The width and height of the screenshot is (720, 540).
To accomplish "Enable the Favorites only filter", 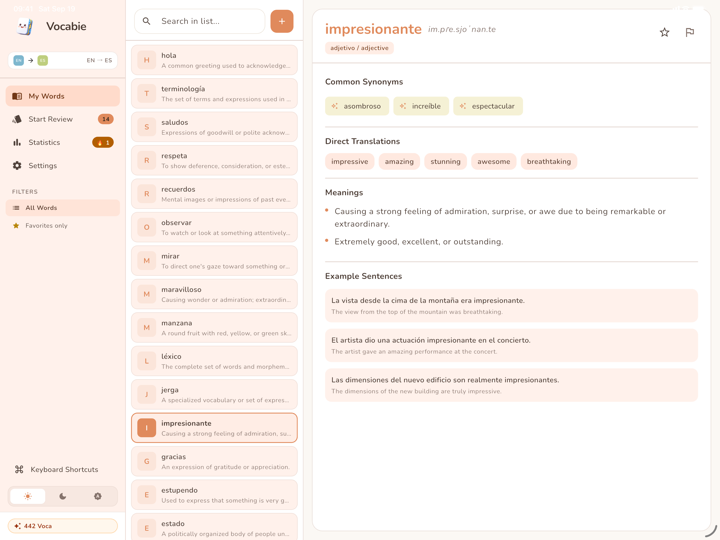I will 62,225.
